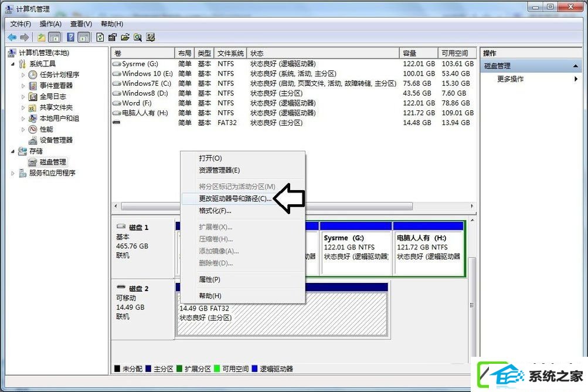The image size is (588, 392).
Task: Sort by the 状态 column header
Action: click(323, 53)
